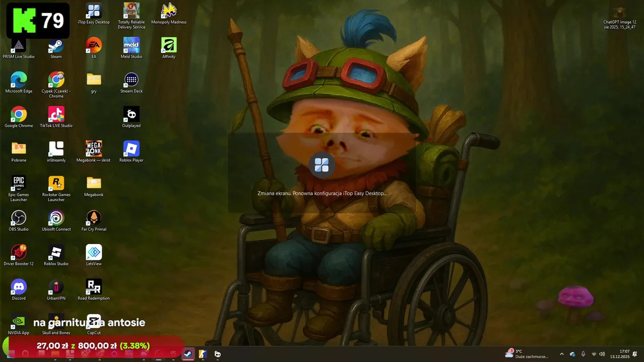Screen dimensions: 644x362
Task: Open the Pobrane folder
Action: click(19, 152)
